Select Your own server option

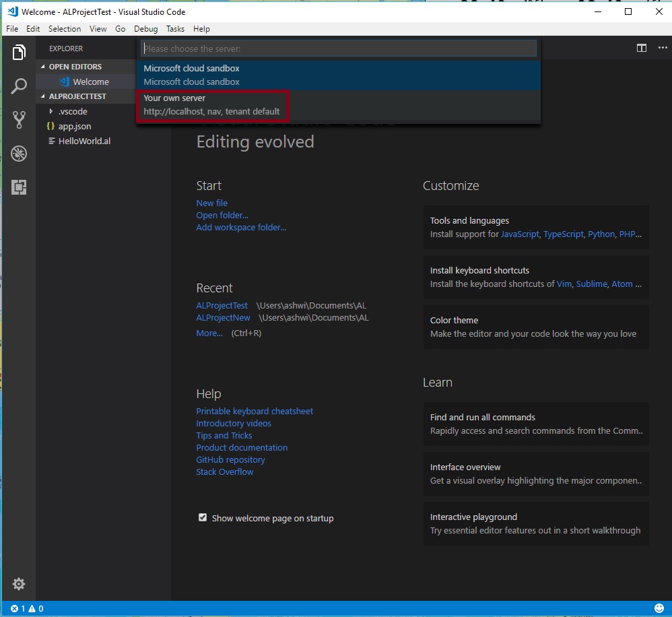coord(212,104)
